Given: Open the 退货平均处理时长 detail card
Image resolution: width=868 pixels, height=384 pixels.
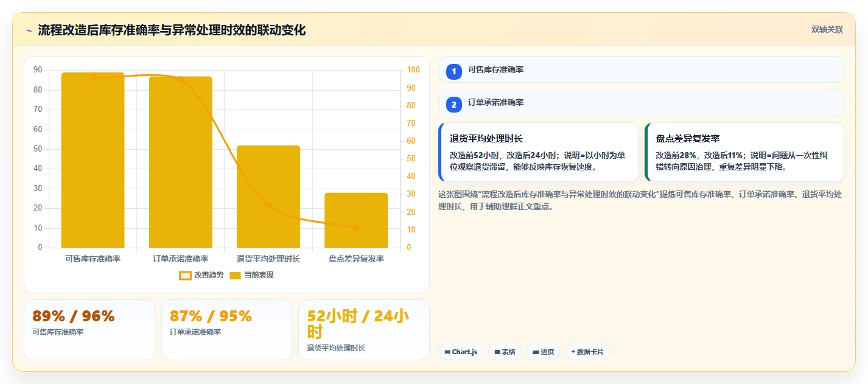Looking at the screenshot, I should point(538,152).
